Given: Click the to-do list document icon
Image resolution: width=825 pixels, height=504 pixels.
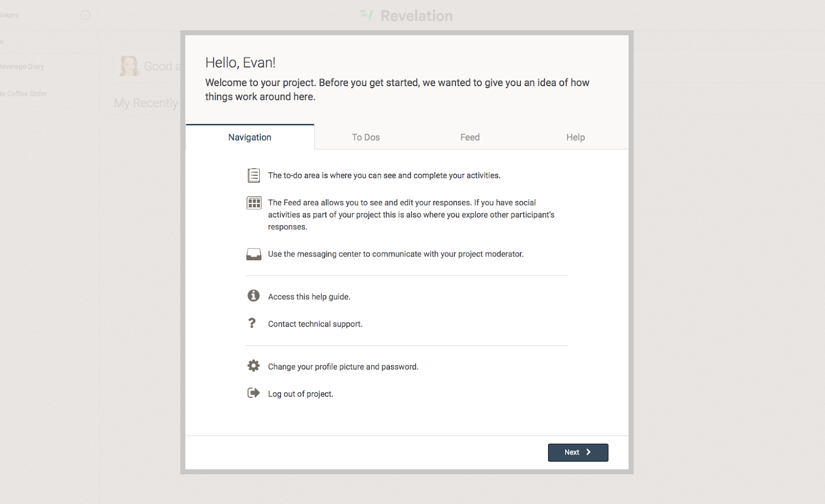Looking at the screenshot, I should (x=254, y=175).
